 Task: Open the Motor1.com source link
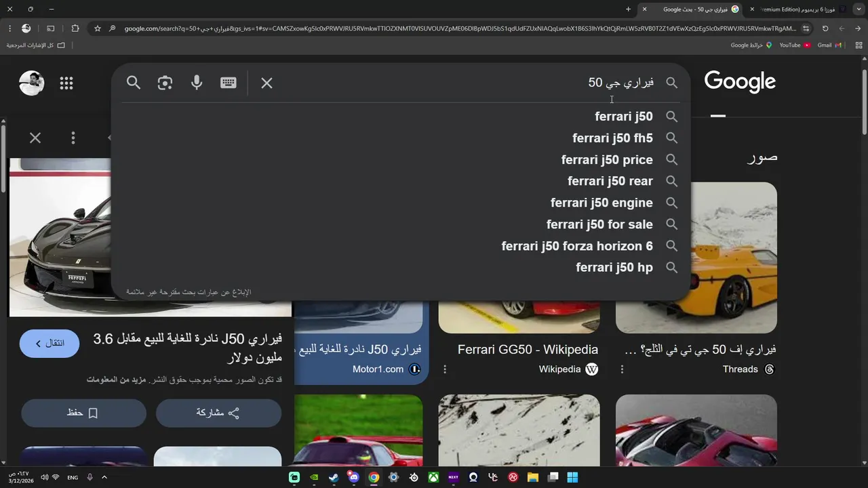[387, 369]
